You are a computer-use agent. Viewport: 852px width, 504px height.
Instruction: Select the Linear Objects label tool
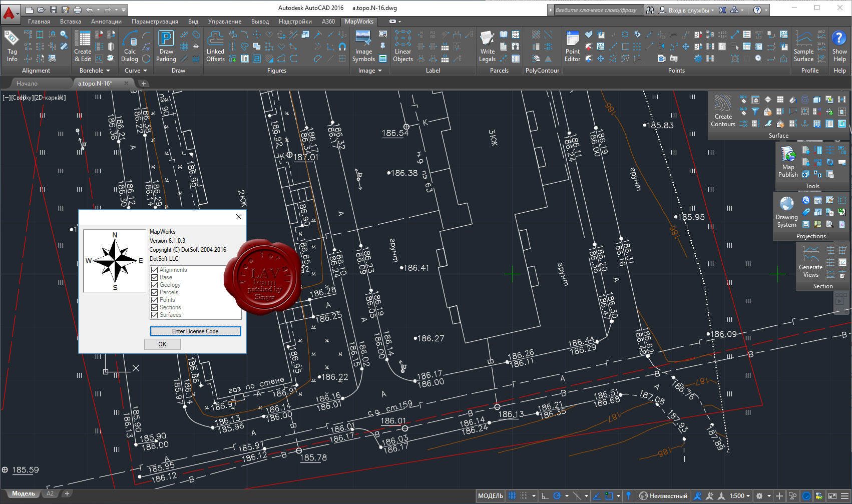pyautogui.click(x=403, y=46)
